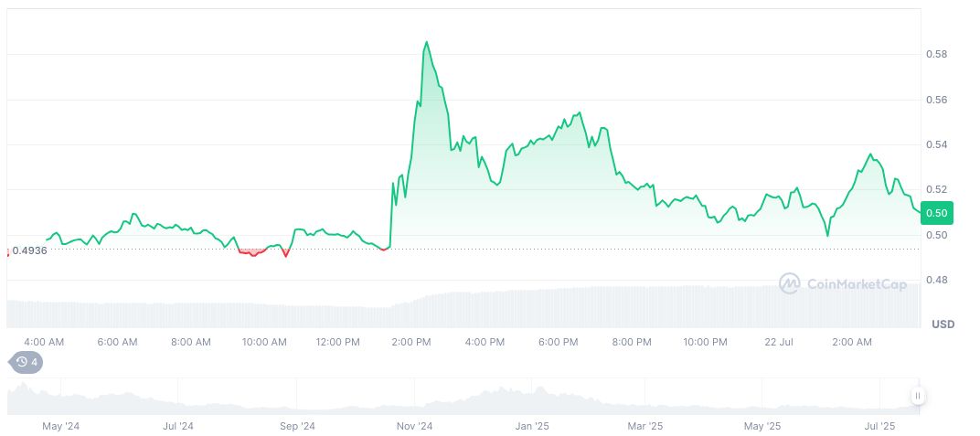Click the 22 Jul date axis label
Image resolution: width=980 pixels, height=436 pixels.
point(779,342)
